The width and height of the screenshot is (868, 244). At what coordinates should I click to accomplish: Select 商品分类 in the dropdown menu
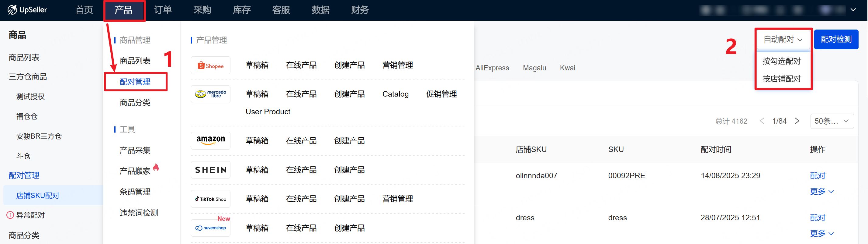135,103
